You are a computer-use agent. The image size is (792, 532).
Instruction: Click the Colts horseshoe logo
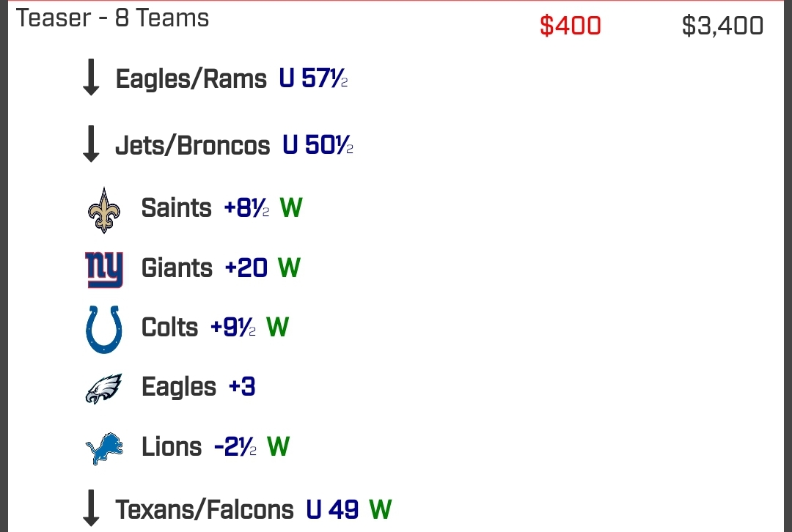[x=103, y=328]
